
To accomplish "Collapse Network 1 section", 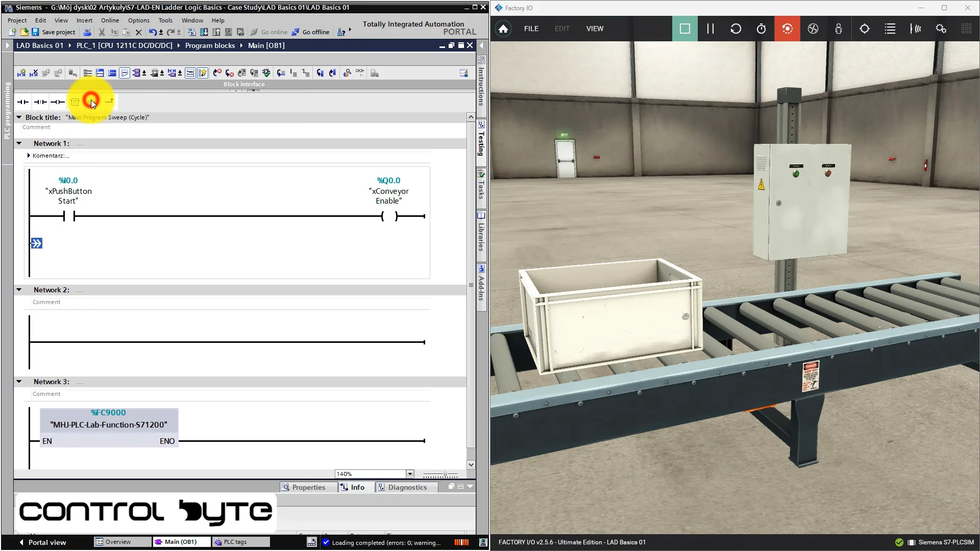I will pyautogui.click(x=19, y=143).
